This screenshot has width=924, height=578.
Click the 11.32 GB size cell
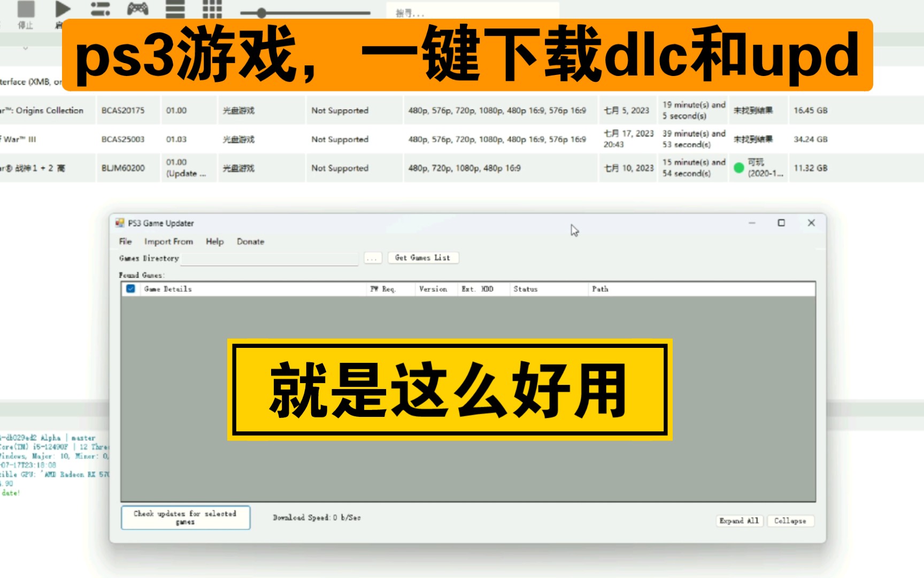(x=810, y=168)
